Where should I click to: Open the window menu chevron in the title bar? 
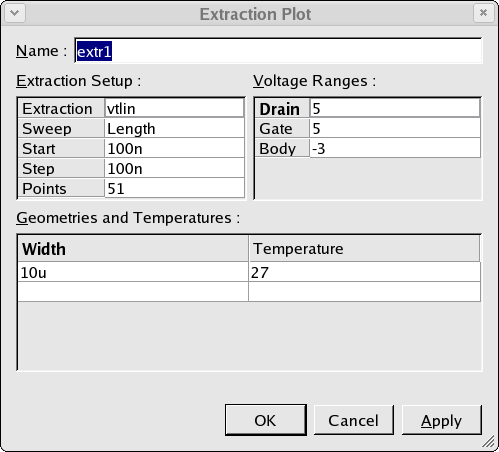click(15, 13)
